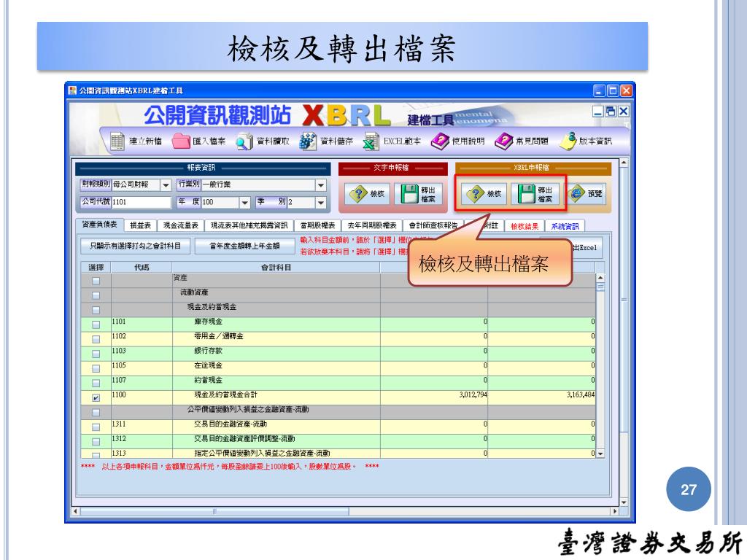Click the 建立新檔 toolbar icon
The image size is (747, 560).
coord(117,141)
